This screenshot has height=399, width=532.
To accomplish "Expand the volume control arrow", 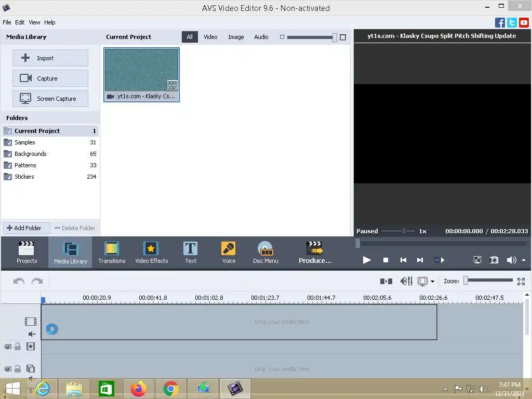I will 524,260.
